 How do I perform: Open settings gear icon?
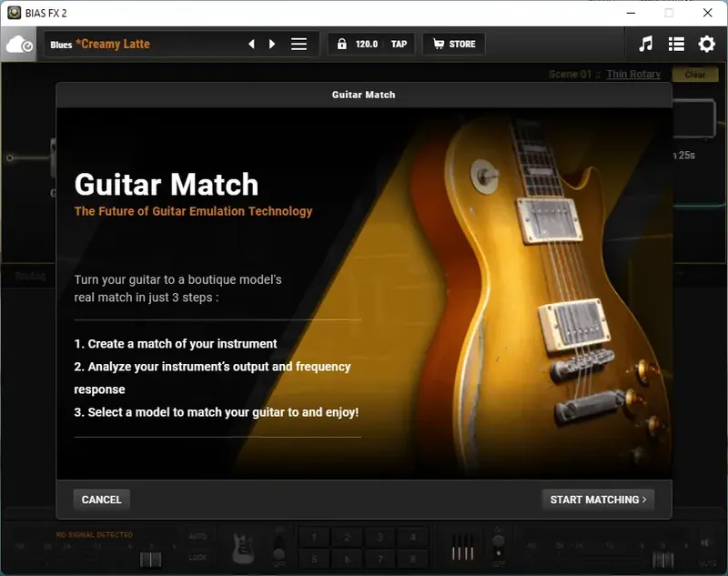pyautogui.click(x=707, y=44)
